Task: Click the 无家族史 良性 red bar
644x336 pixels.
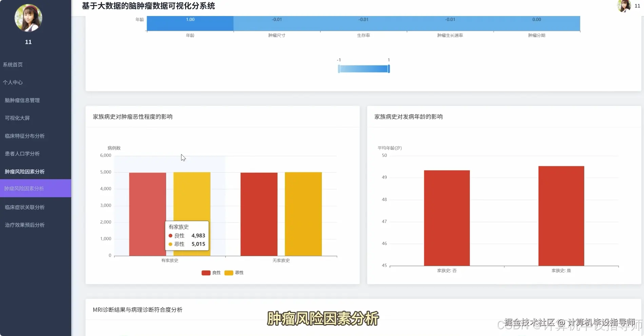Action: point(259,214)
